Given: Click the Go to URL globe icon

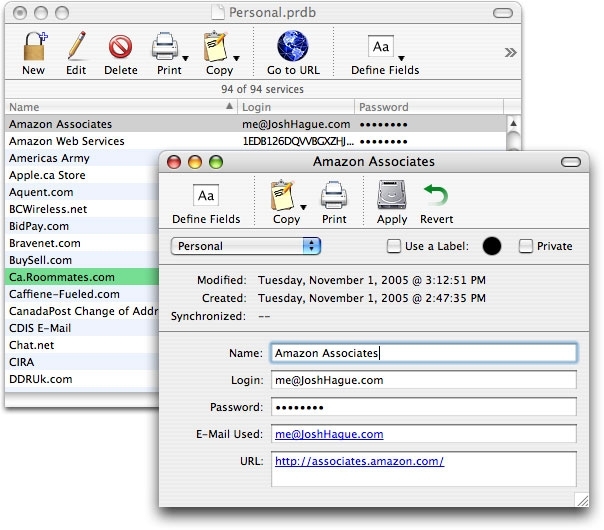Looking at the screenshot, I should coord(293,46).
